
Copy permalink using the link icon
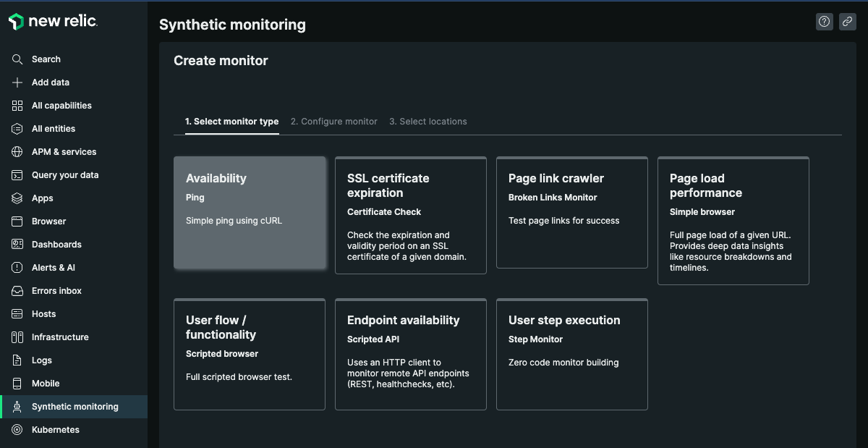pos(848,22)
